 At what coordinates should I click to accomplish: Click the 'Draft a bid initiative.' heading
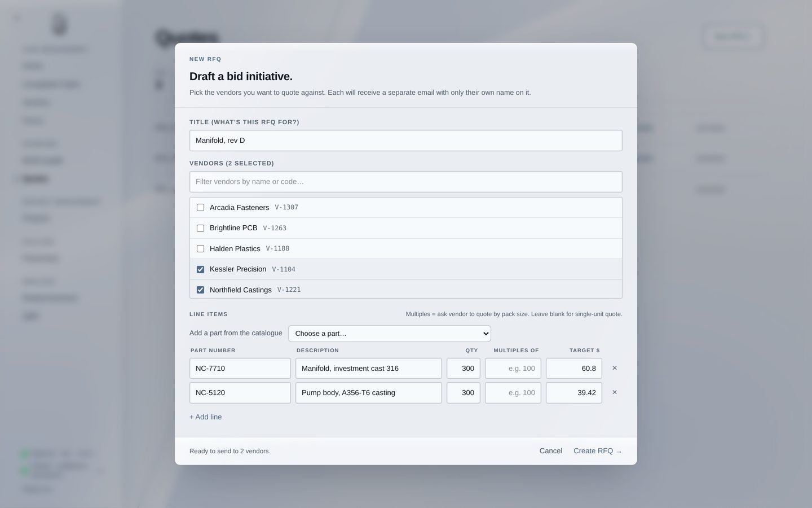[x=241, y=76]
